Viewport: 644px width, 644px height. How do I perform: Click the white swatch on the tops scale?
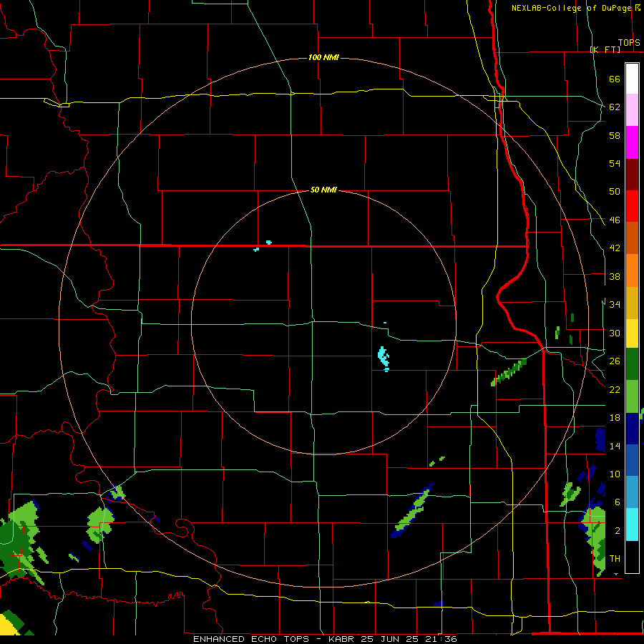(x=632, y=79)
